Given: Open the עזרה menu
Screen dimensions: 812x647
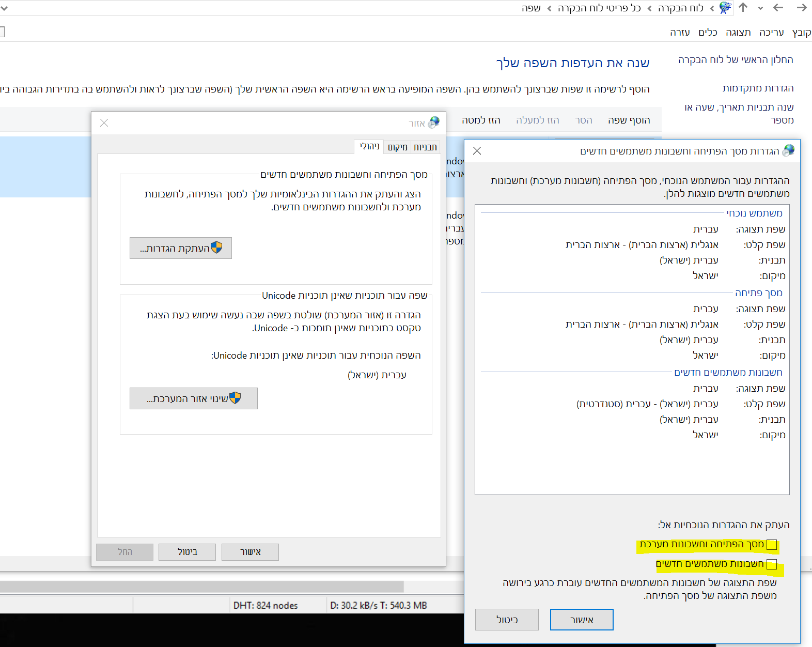Looking at the screenshot, I should pyautogui.click(x=680, y=33).
